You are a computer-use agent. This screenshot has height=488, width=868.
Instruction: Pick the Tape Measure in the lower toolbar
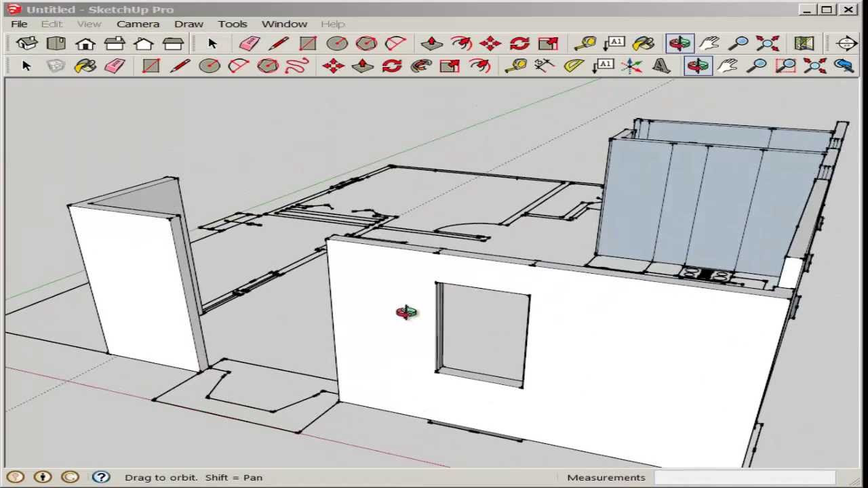point(516,66)
